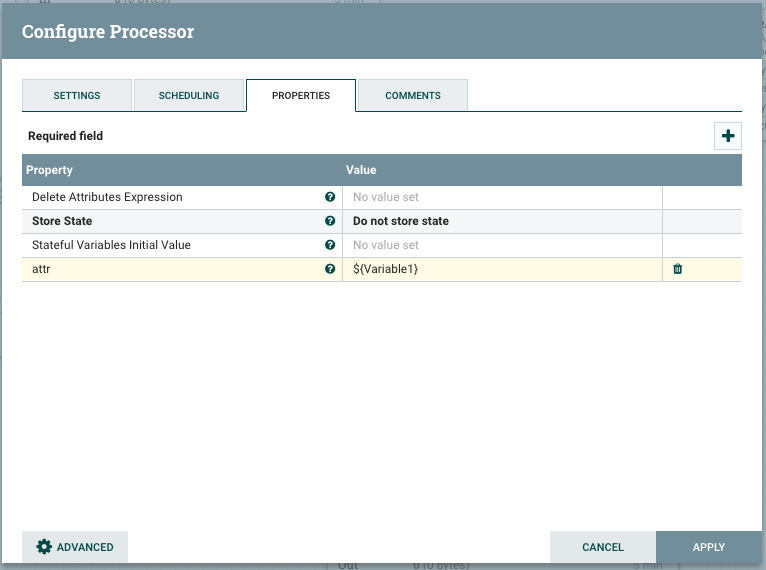Click the Value column header
766x570 pixels.
500,170
